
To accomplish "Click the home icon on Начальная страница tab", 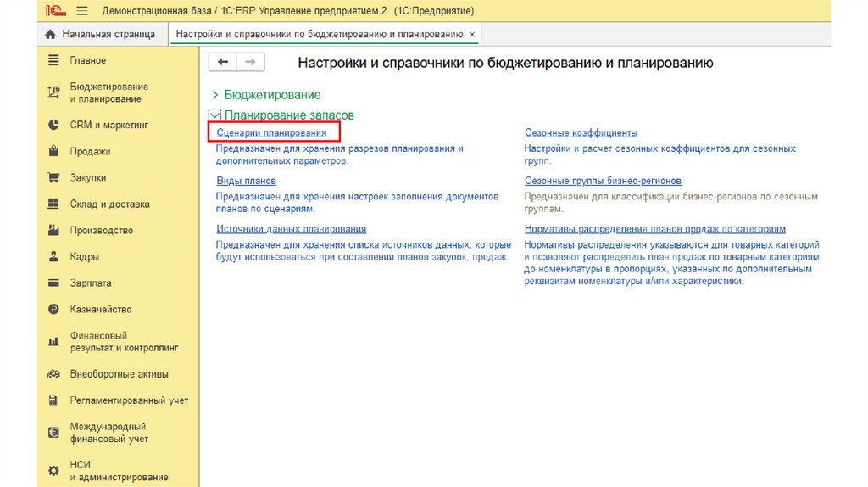I will pyautogui.click(x=50, y=35).
